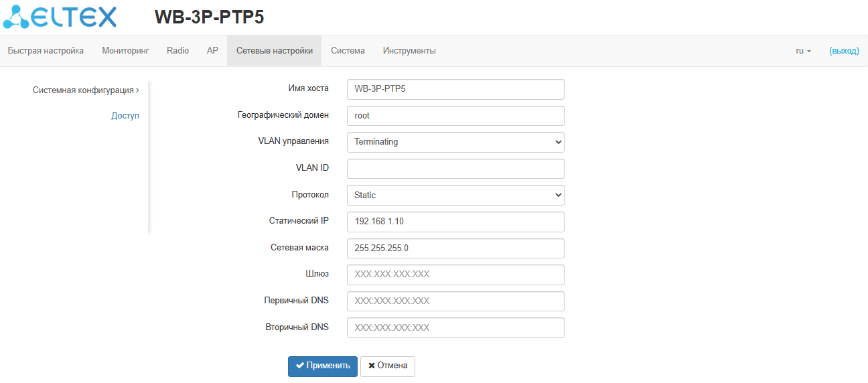Click the Имя хоста input field
This screenshot has height=383, width=868.
[455, 89]
